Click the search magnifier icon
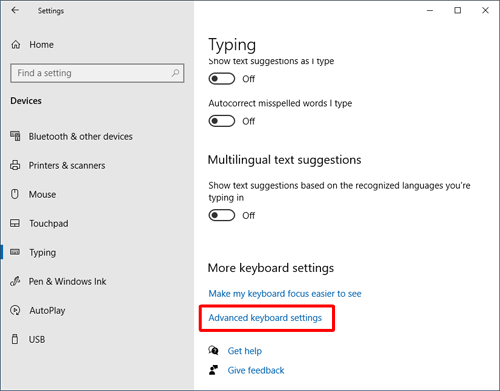Viewport: 500px width, 391px height. (175, 73)
